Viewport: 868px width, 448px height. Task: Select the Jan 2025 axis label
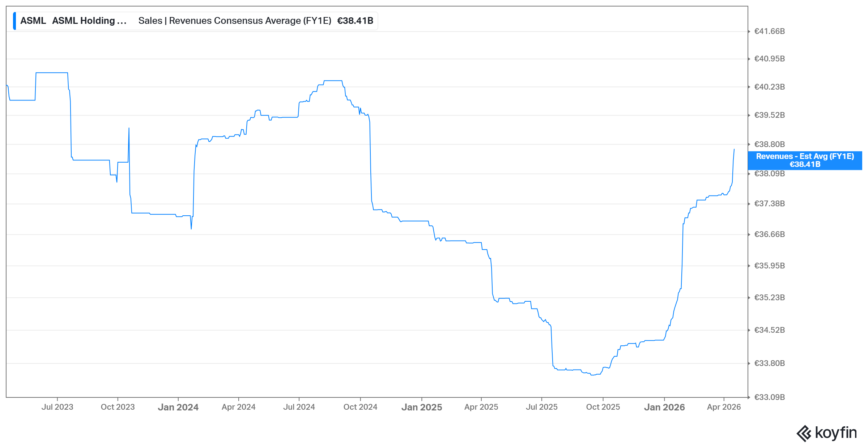(x=422, y=407)
